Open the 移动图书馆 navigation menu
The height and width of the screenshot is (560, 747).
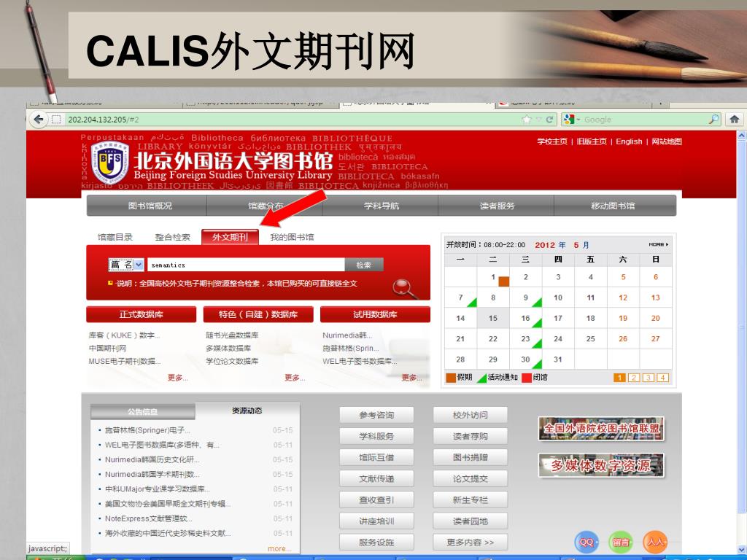613,206
